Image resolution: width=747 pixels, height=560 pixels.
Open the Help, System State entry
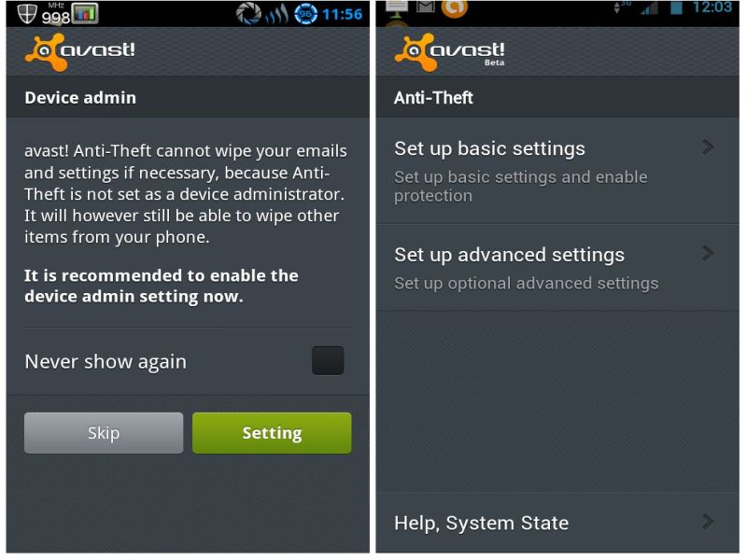point(557,523)
